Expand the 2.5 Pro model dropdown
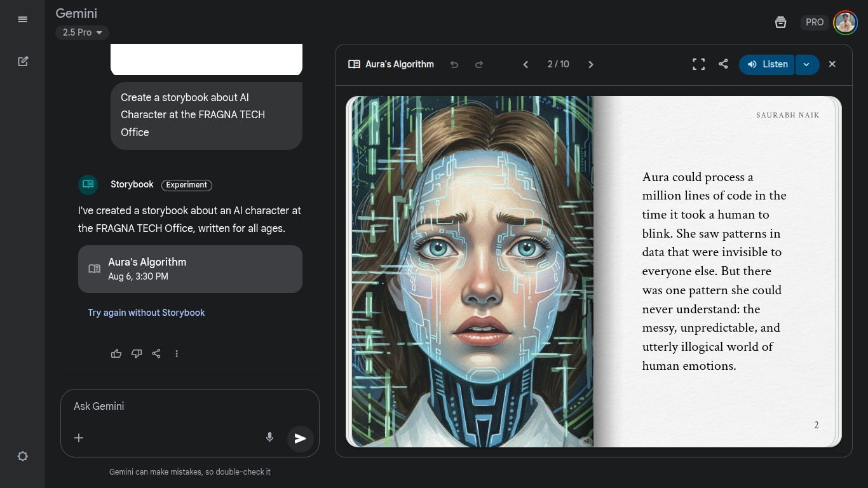The width and height of the screenshot is (868, 488). pos(82,32)
